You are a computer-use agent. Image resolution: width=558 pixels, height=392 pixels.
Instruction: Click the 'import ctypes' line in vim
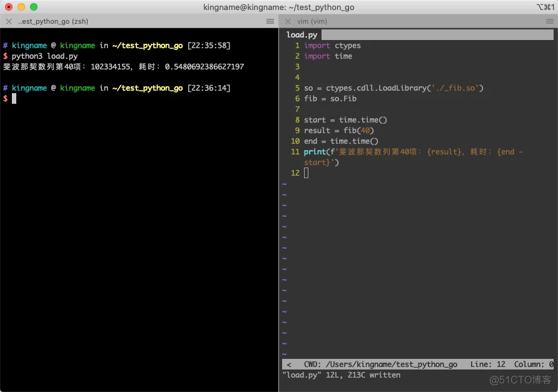click(x=332, y=46)
